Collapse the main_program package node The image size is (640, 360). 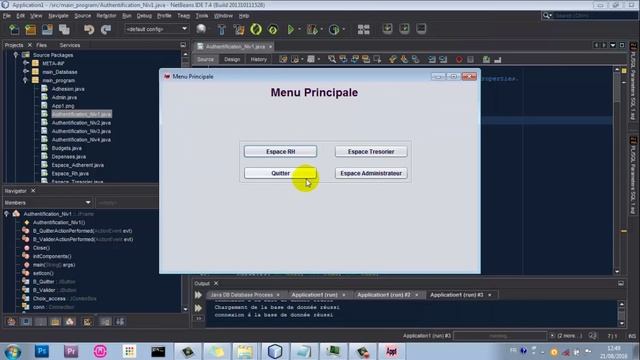pos(25,80)
